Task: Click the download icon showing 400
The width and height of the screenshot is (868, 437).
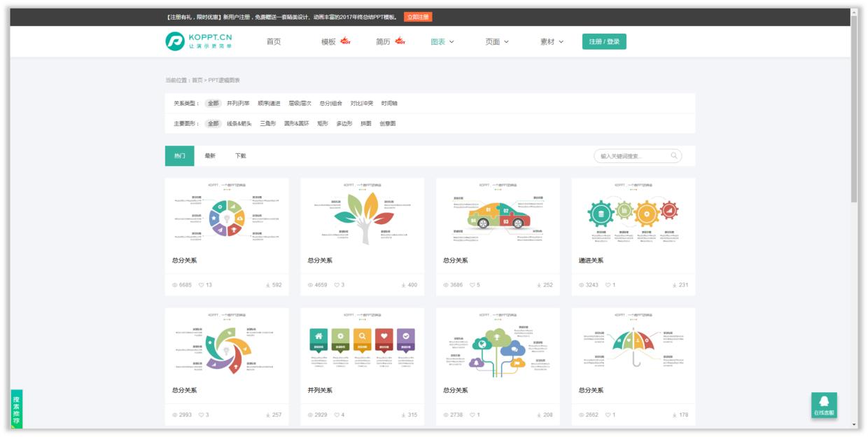Action: pyautogui.click(x=403, y=285)
